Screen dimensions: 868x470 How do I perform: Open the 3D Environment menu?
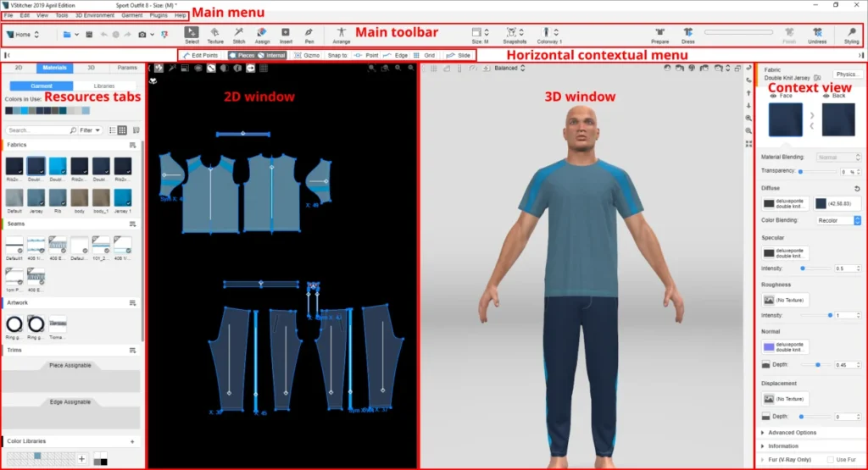94,15
